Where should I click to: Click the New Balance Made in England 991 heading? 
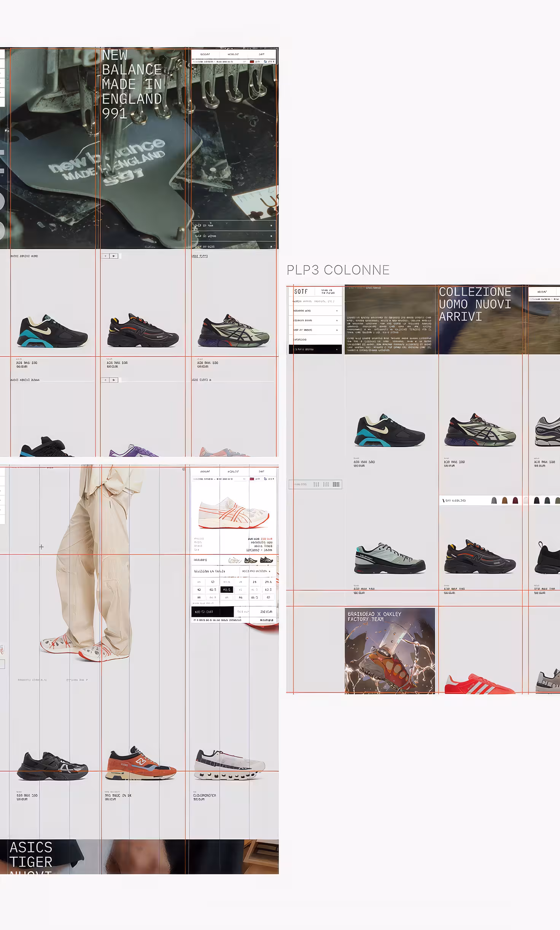click(132, 84)
